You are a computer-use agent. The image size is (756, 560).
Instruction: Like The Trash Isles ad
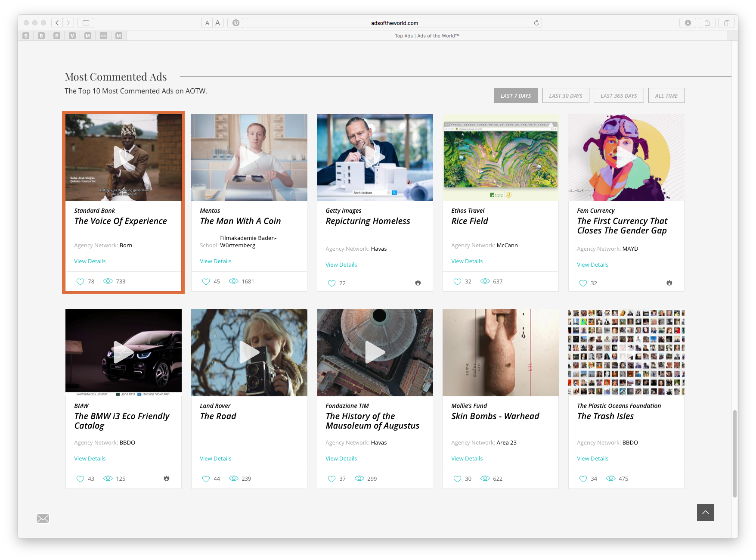[x=583, y=479]
